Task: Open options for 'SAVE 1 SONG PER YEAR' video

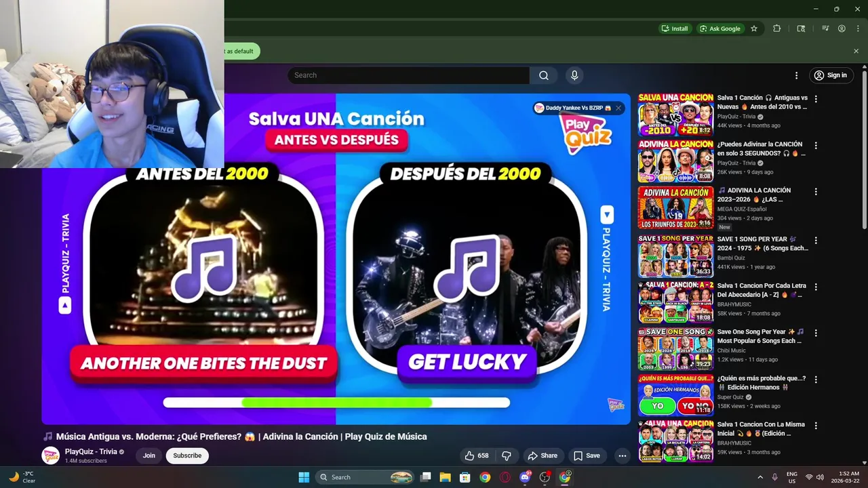Action: tap(816, 241)
